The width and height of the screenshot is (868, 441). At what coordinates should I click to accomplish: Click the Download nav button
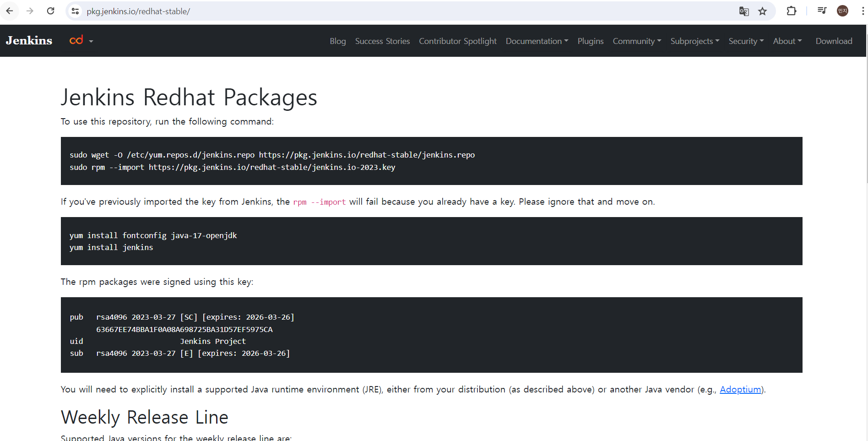[834, 41]
